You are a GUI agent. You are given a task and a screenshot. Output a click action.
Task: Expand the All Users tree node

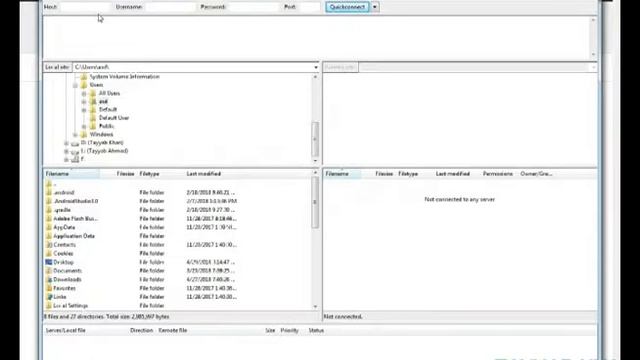click(x=84, y=93)
